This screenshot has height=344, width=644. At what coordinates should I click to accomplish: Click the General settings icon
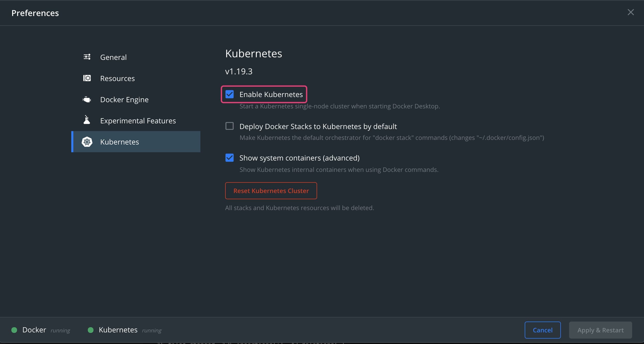(x=87, y=56)
